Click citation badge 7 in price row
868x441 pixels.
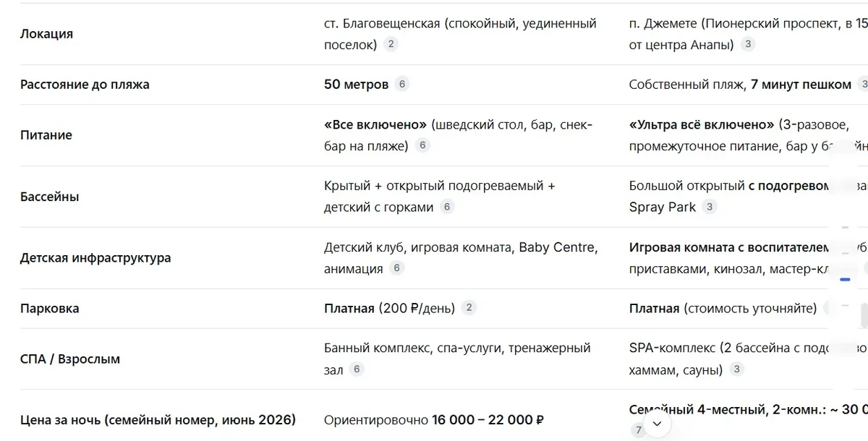(638, 431)
